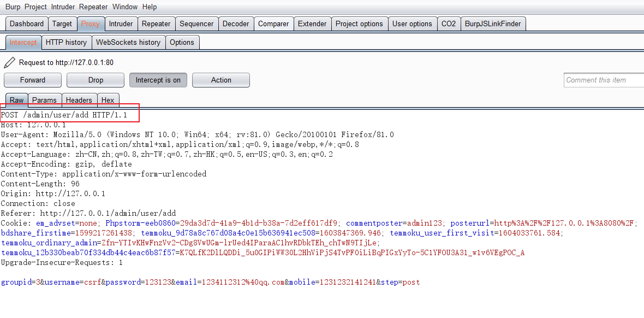
Task: Click the Accept-Language header line
Action: point(167,154)
